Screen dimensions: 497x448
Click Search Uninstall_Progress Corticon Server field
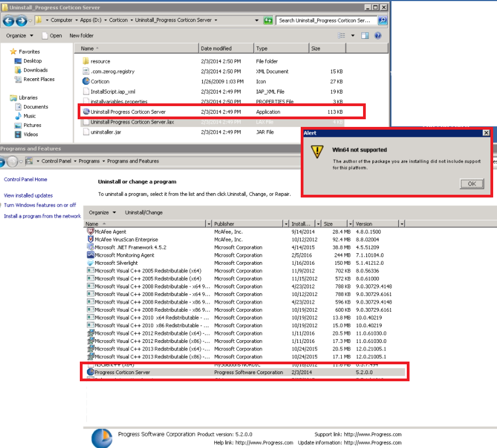tap(326, 21)
